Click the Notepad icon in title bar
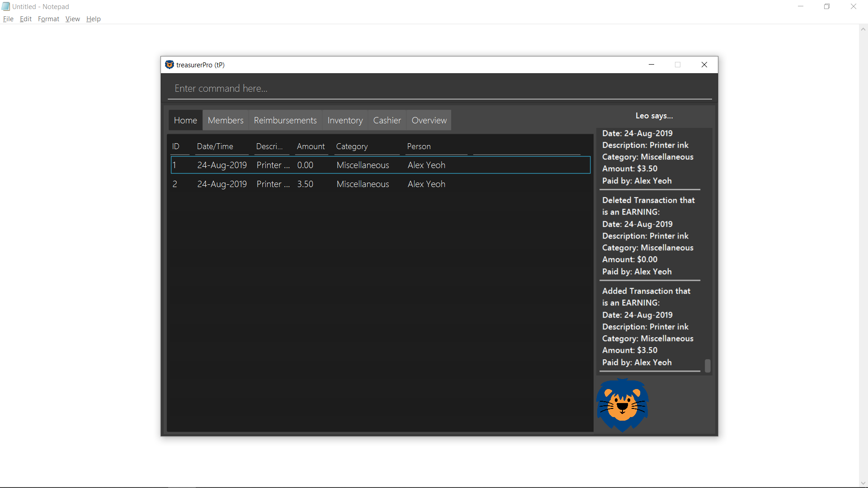The image size is (868, 488). pyautogui.click(x=5, y=6)
